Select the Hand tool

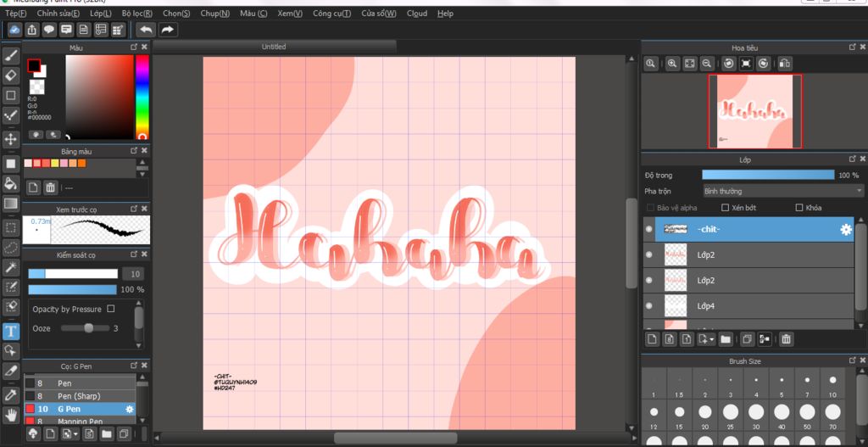pos(10,414)
